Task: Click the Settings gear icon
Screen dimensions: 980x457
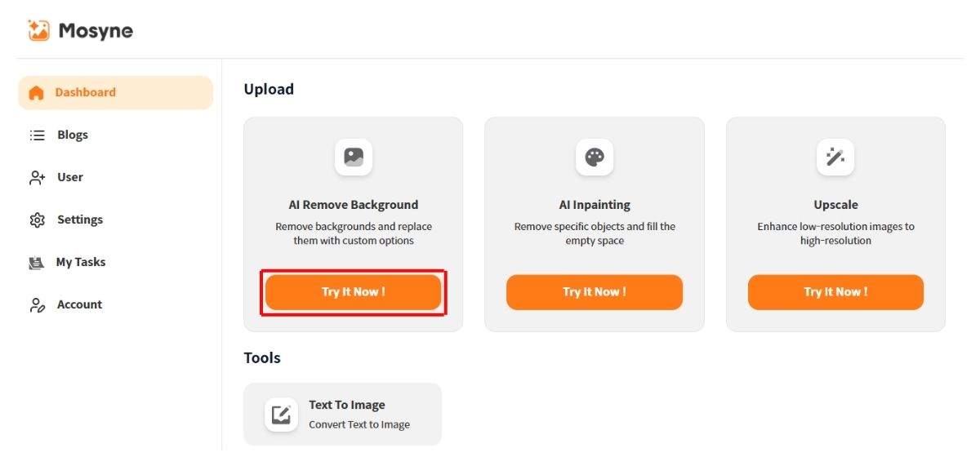Action: 37,220
